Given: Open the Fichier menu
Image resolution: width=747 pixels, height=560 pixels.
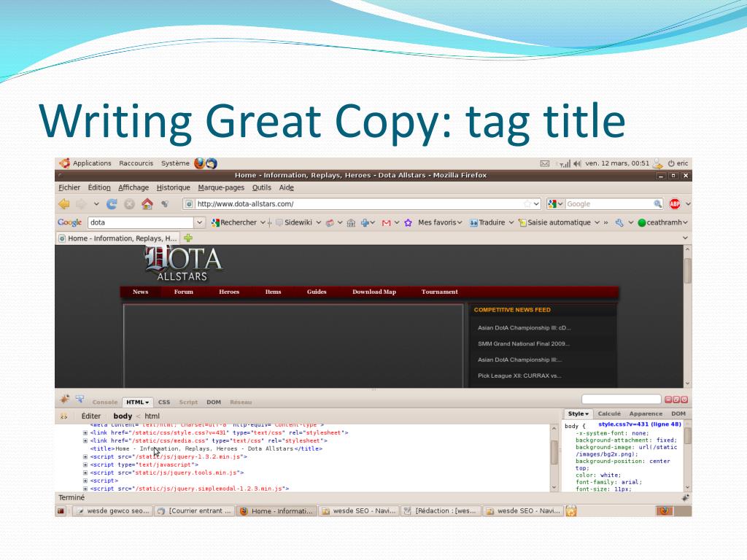Looking at the screenshot, I should pyautogui.click(x=69, y=187).
